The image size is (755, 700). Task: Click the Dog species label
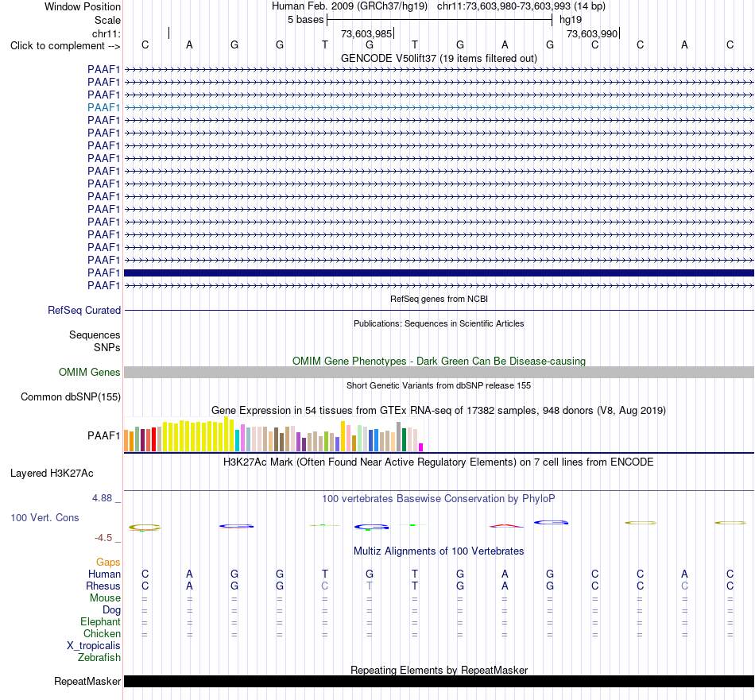tap(111, 610)
